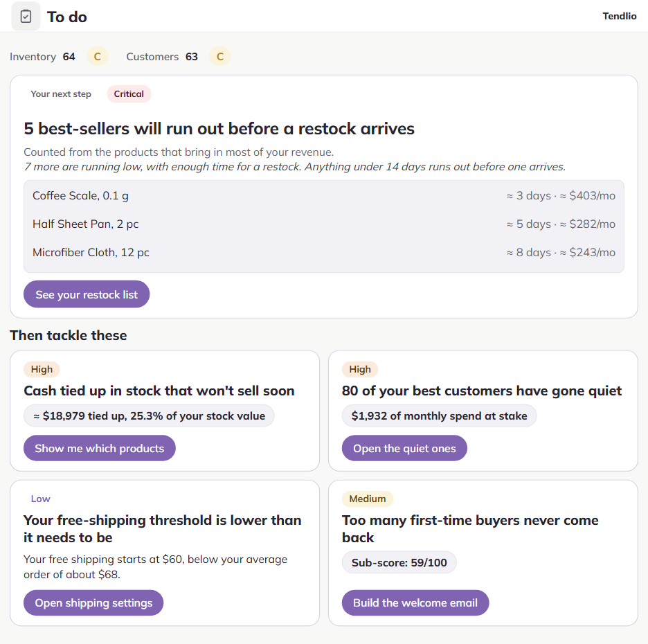Screen dimensions: 648x644
Task: Click the Then tackle these section heading
Action: [68, 335]
